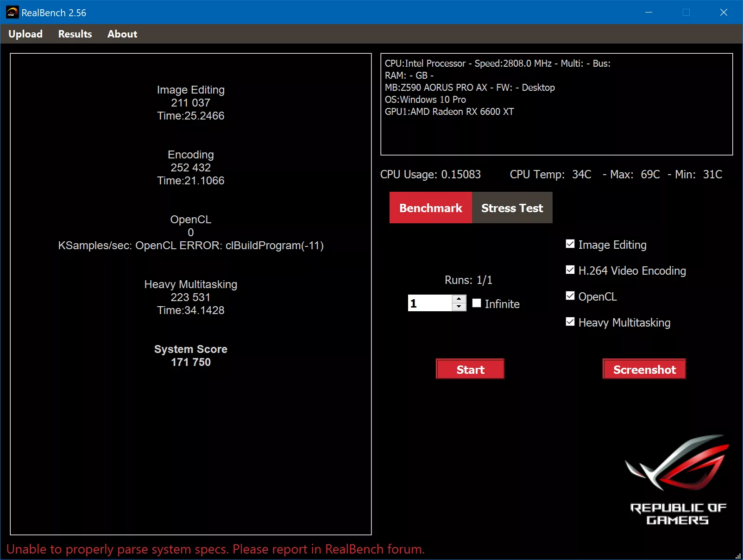The height and width of the screenshot is (560, 743).
Task: Click the OS:Windows 10 Pro line
Action: pyautogui.click(x=425, y=100)
